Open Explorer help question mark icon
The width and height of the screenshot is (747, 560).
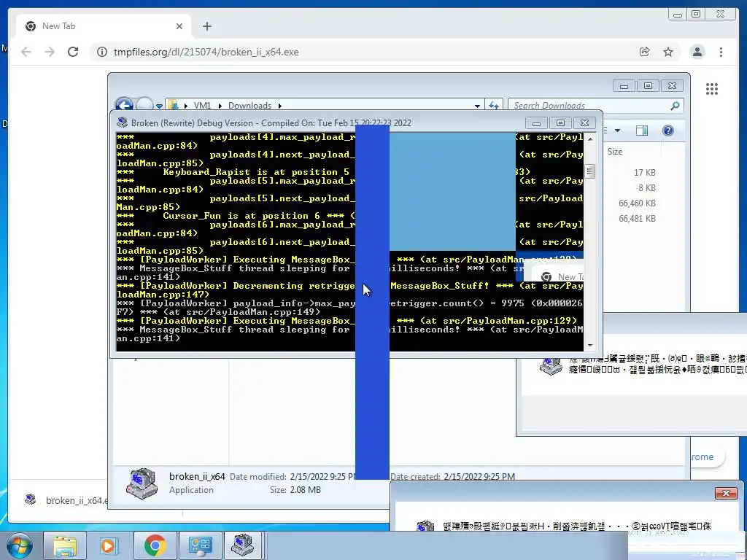coord(668,131)
